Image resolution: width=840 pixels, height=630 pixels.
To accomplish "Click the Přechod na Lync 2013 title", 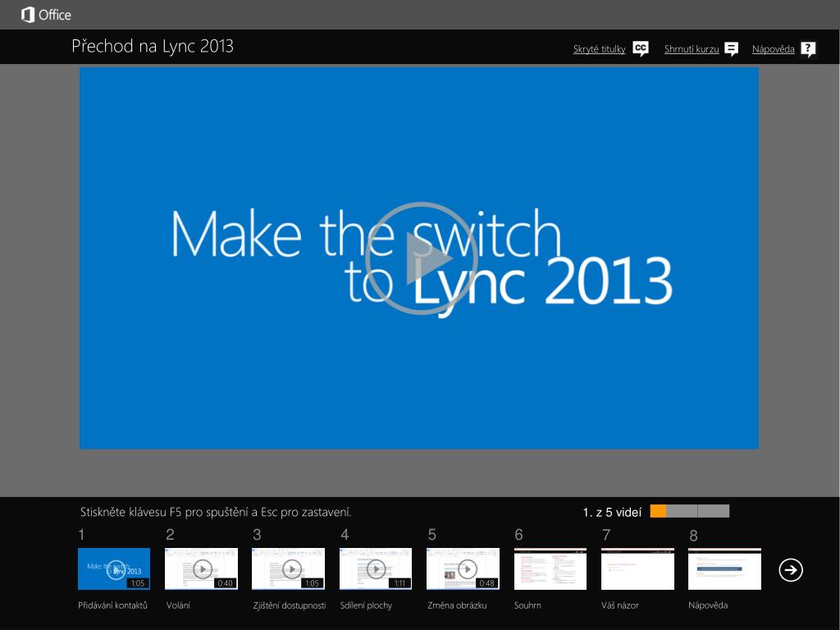I will point(153,47).
